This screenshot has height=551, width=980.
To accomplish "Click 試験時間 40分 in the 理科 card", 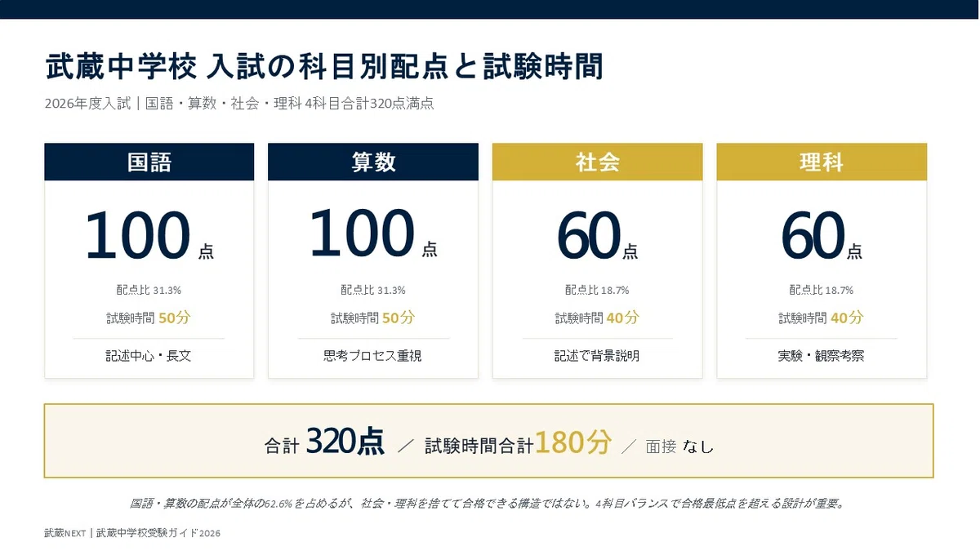I will (822, 318).
